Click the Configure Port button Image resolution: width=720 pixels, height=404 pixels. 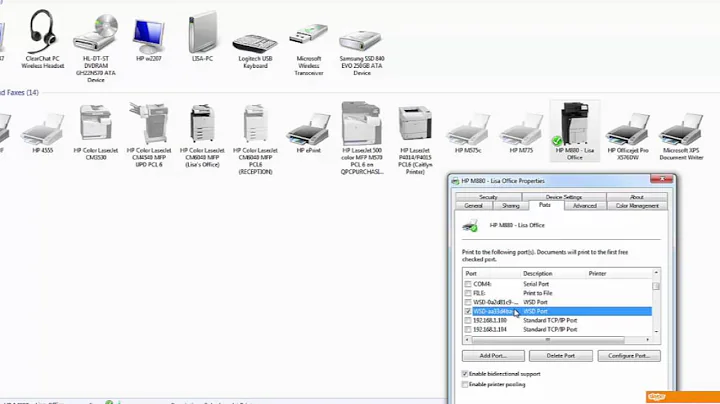pyautogui.click(x=629, y=356)
